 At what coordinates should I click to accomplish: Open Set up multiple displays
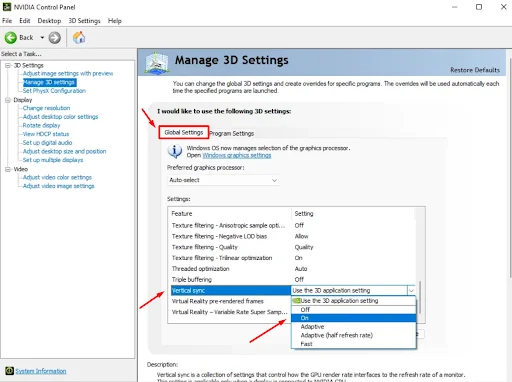[53, 160]
